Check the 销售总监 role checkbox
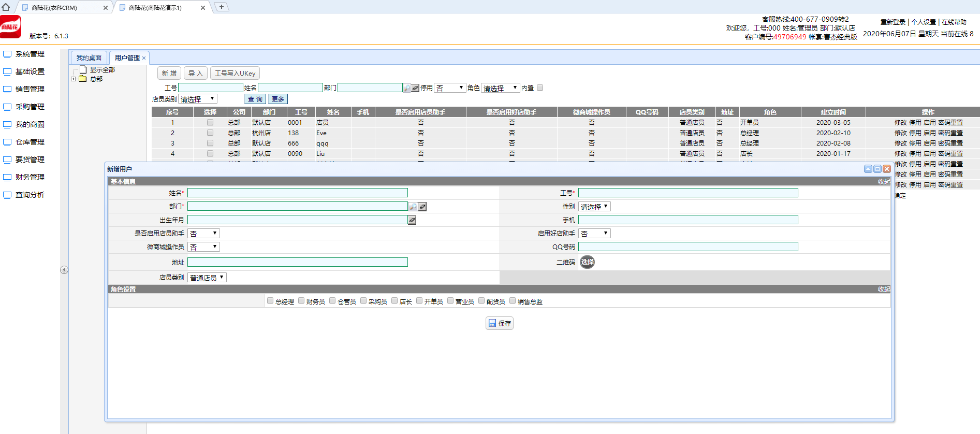The height and width of the screenshot is (434, 980). pos(513,300)
